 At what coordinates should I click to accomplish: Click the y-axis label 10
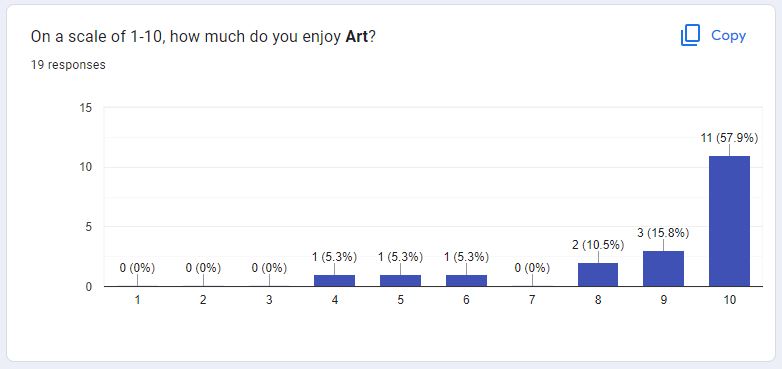tap(86, 167)
